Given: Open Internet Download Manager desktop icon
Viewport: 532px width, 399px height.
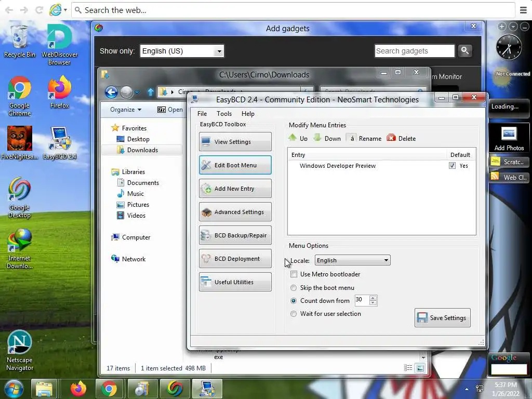Looking at the screenshot, I should pyautogui.click(x=19, y=249).
